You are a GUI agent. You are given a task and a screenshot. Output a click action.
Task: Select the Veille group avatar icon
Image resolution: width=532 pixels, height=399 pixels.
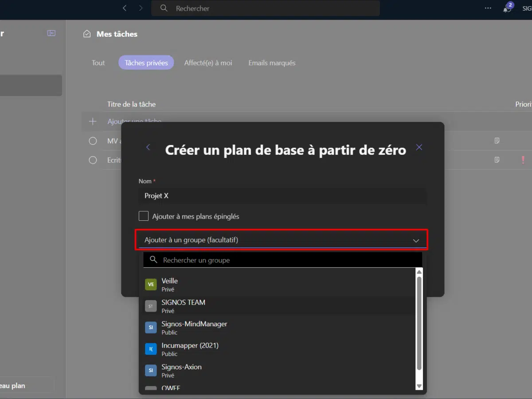click(x=151, y=285)
